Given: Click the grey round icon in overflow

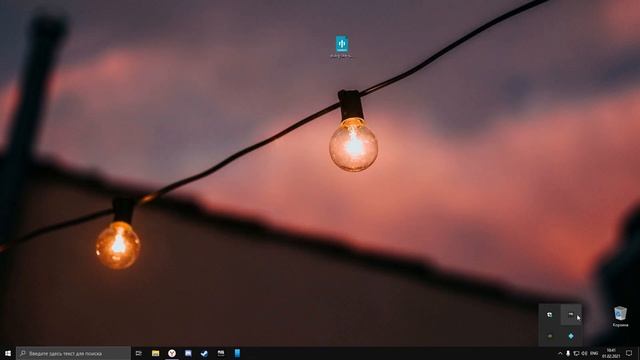Looking at the screenshot, I should (550, 336).
